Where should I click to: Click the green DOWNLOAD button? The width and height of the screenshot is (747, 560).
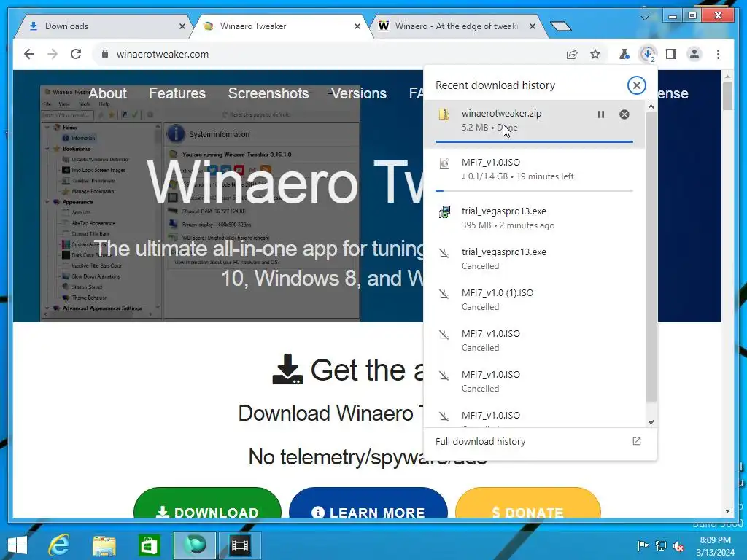(207, 503)
